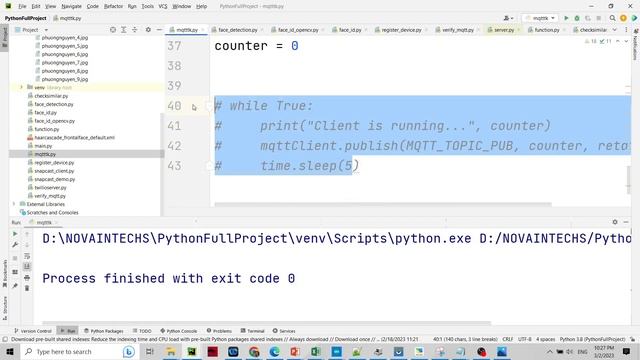Open Chrome from taskbar
This screenshot has height=360, width=640.
coord(254,351)
